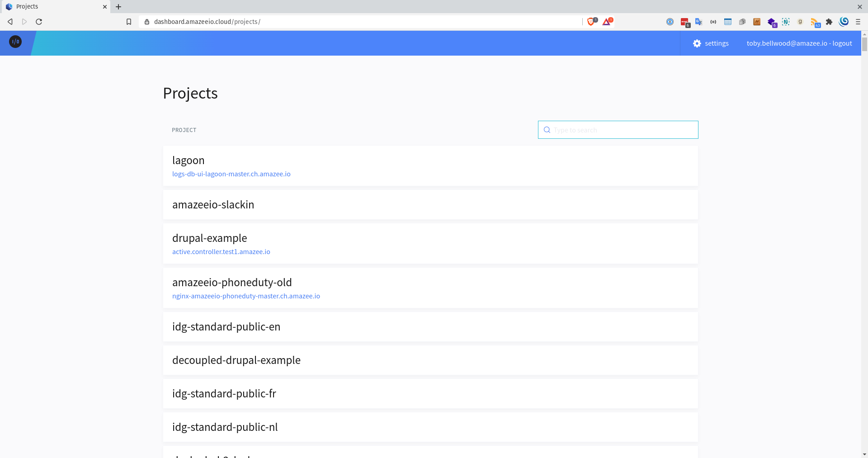Screen dimensions: 868x458
Task: Open the Extensions puzzle piece menu
Action: coord(829,22)
